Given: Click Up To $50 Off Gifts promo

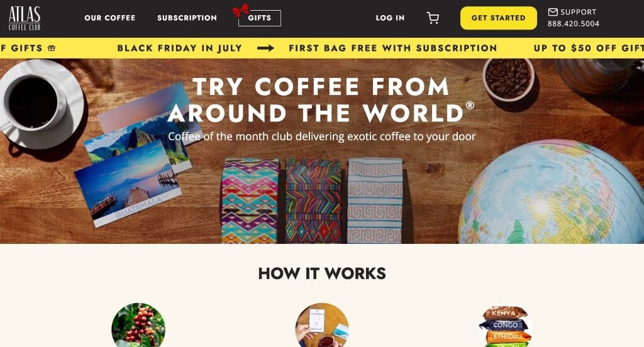Looking at the screenshot, I should coord(589,48).
